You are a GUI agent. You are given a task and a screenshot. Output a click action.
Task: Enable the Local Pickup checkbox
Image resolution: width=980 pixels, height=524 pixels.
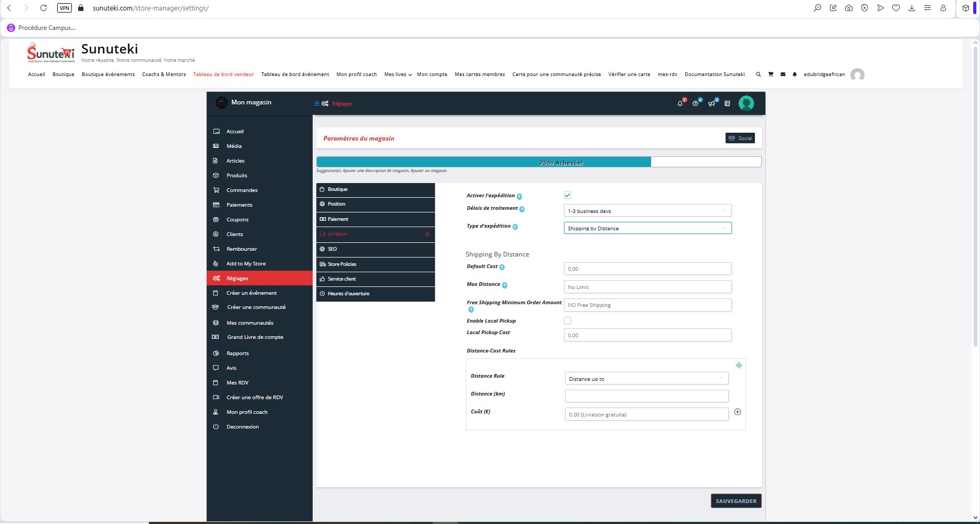click(x=567, y=320)
